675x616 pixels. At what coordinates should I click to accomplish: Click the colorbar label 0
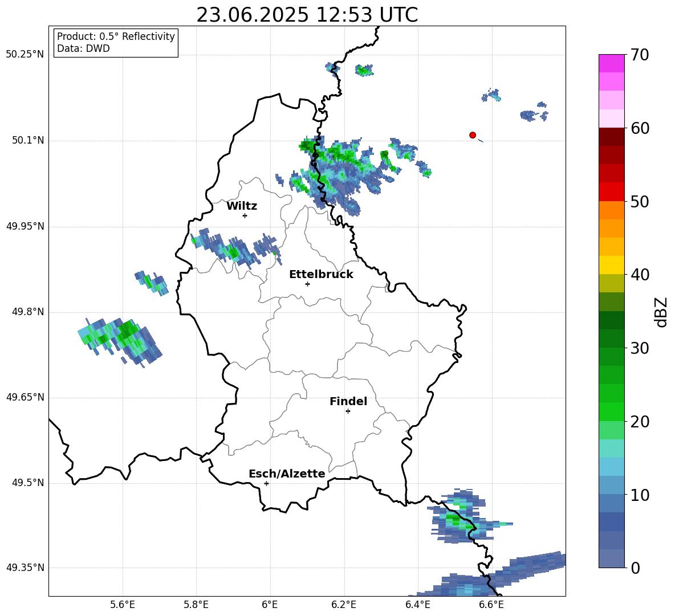click(635, 568)
